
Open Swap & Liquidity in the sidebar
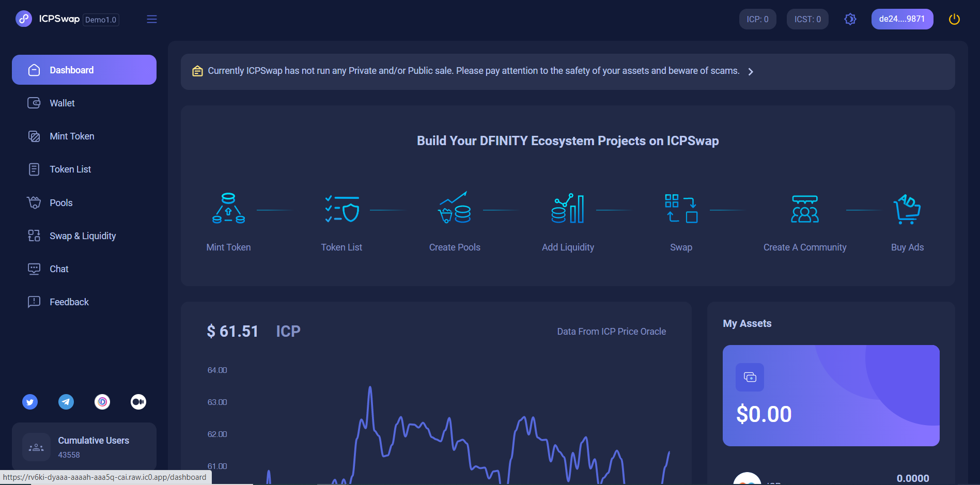coord(84,236)
